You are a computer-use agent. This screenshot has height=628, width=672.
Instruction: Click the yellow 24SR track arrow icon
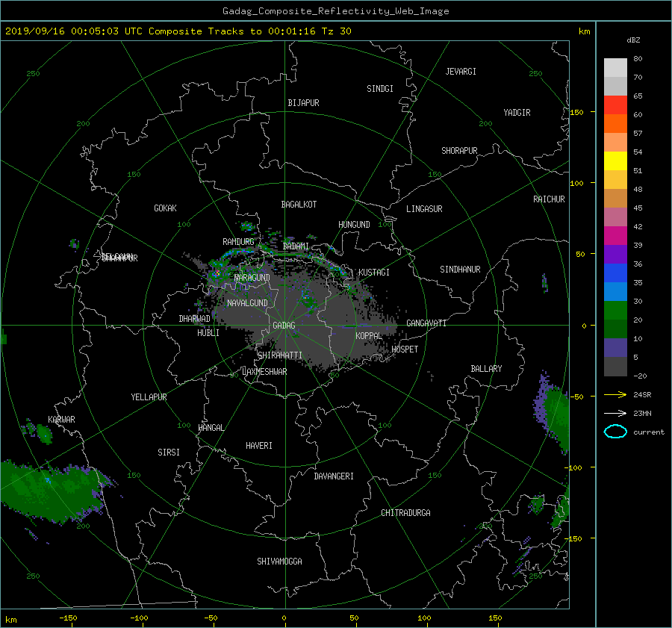[x=615, y=394]
